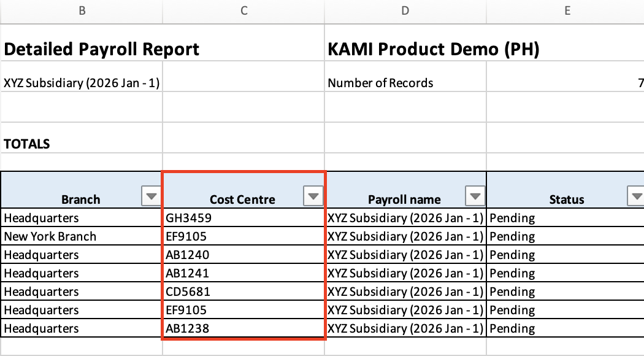Select column B header
The width and height of the screenshot is (644, 356).
tap(82, 11)
